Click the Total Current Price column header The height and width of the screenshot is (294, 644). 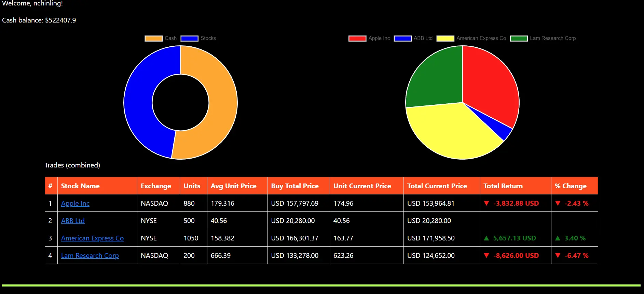coord(442,186)
